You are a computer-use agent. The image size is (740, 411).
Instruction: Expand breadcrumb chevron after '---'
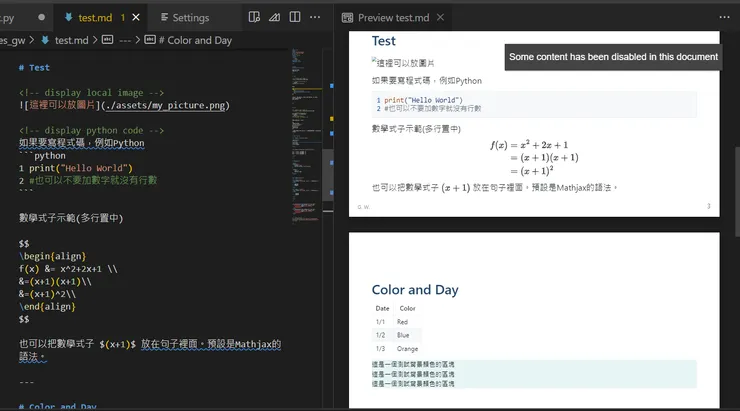click(x=138, y=40)
